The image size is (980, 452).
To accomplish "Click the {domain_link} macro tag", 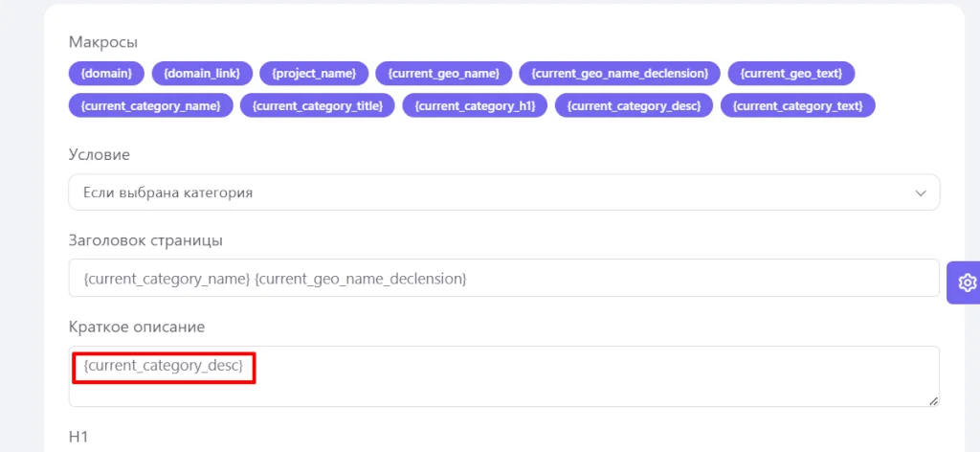I will [x=202, y=73].
